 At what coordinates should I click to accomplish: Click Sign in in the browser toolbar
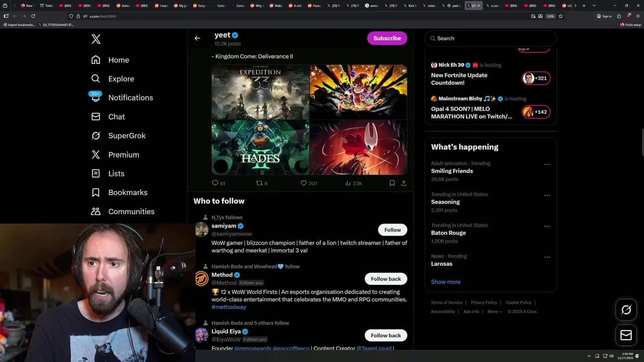[x=604, y=16]
